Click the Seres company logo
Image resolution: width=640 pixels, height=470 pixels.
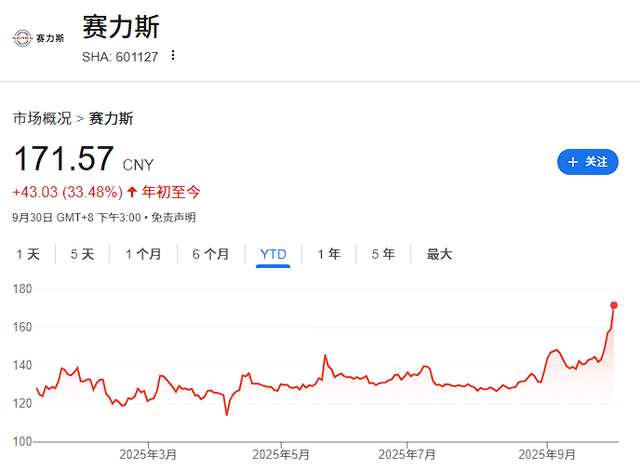click(x=38, y=38)
